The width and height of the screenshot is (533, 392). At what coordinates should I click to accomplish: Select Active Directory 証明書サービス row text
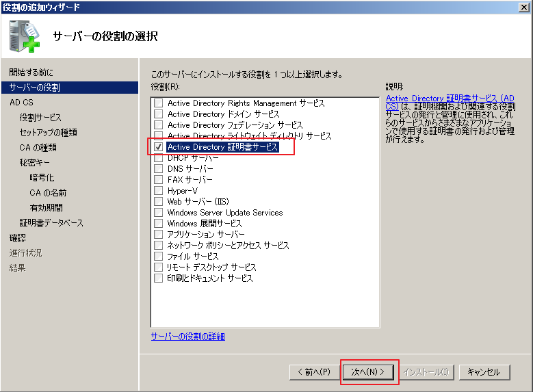click(222, 147)
